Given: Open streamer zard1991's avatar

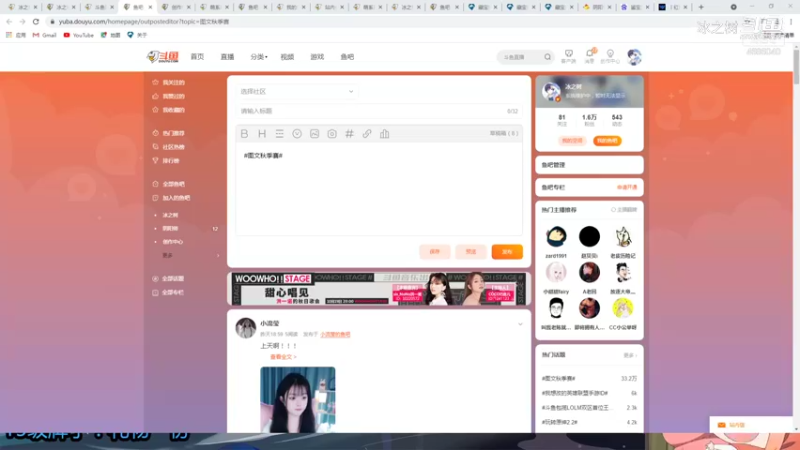Looking at the screenshot, I should (556, 237).
